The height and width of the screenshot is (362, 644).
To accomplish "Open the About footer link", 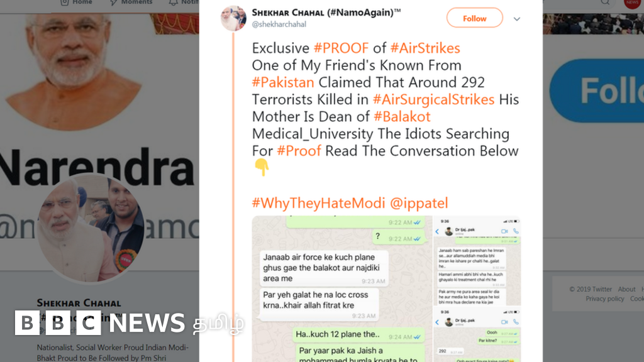I will click(626, 289).
